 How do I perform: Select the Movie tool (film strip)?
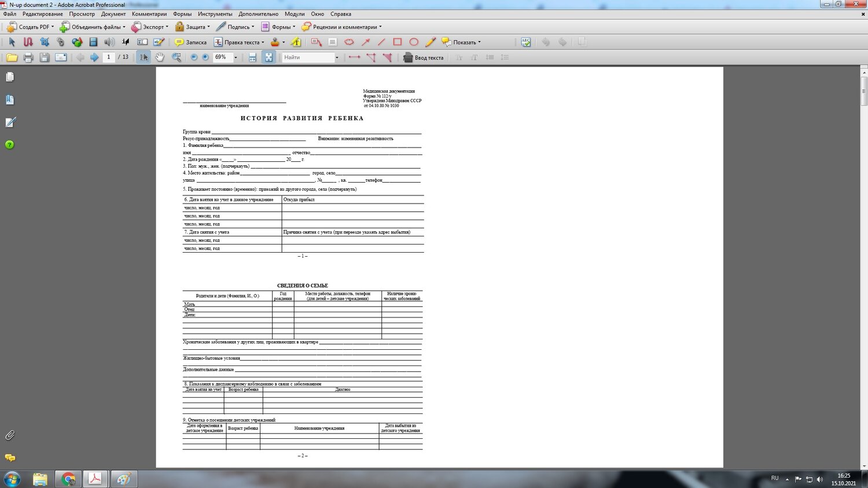[x=93, y=42]
